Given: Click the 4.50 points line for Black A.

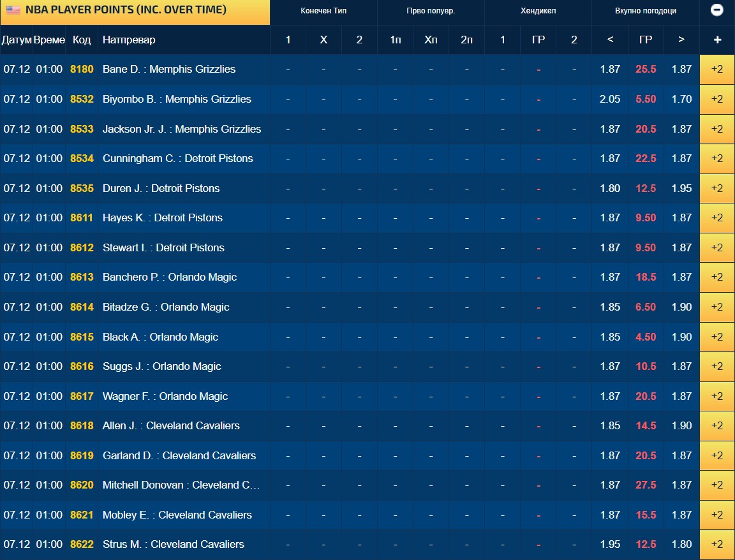Looking at the screenshot, I should pyautogui.click(x=646, y=337).
